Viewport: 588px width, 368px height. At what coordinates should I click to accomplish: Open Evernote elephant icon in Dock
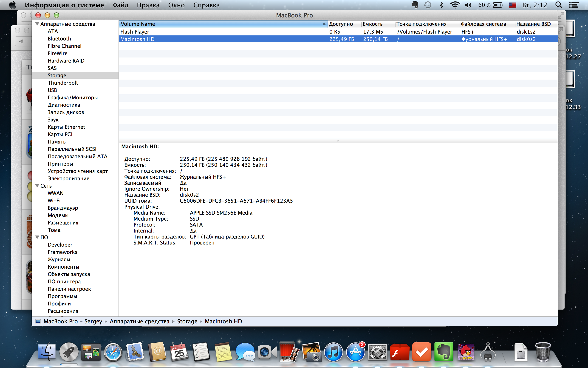tap(444, 352)
